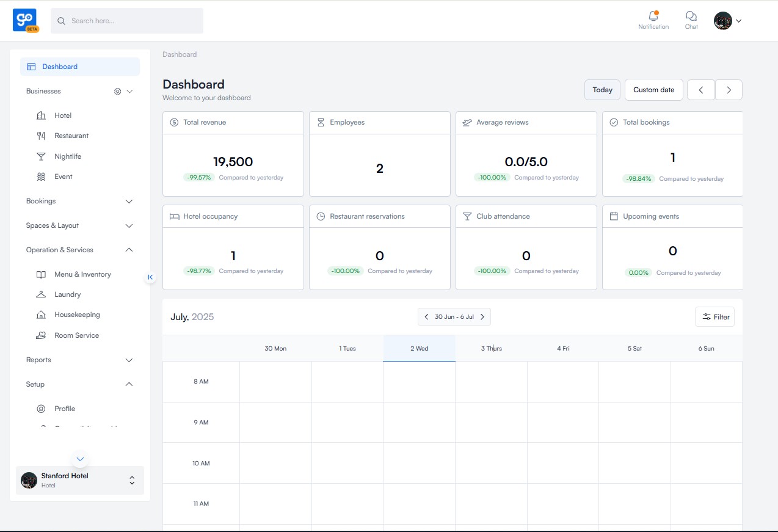Screen dimensions: 778x532
Task: Click the Restaurant reservations clock icon
Action: pyautogui.click(x=321, y=216)
